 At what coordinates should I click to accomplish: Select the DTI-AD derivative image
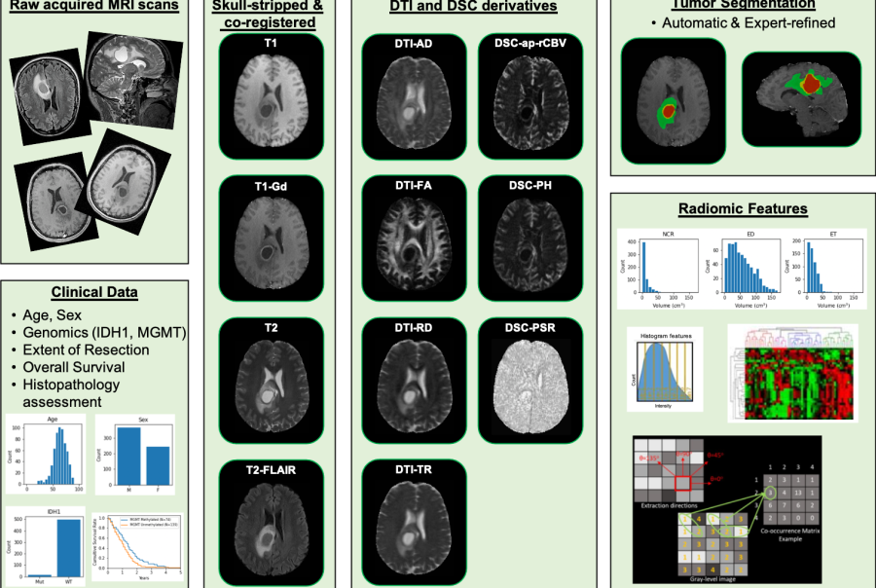(x=414, y=96)
